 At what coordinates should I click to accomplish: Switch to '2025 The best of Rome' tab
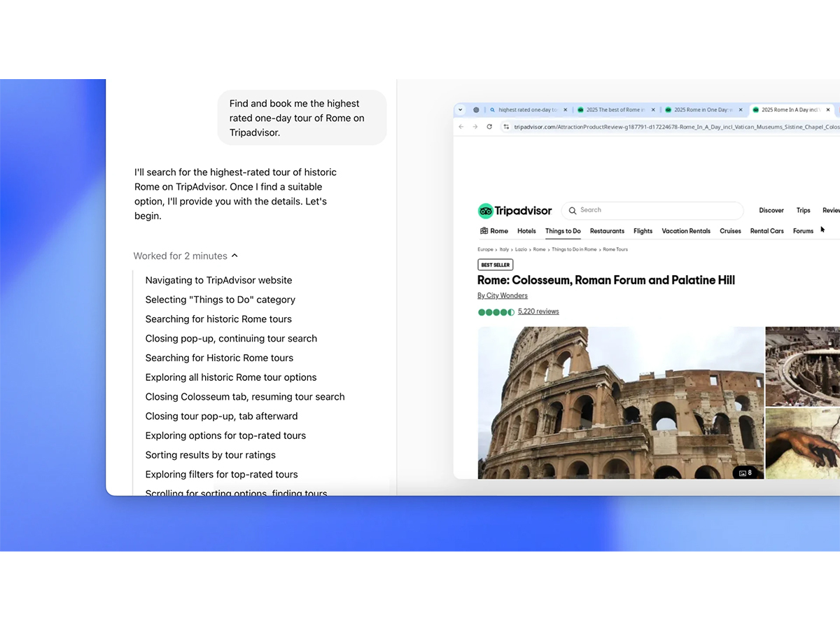612,110
